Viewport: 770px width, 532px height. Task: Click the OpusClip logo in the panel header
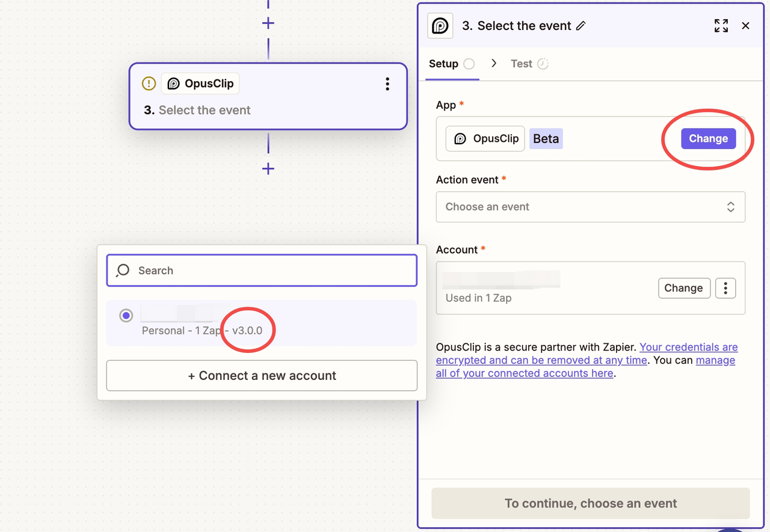440,26
